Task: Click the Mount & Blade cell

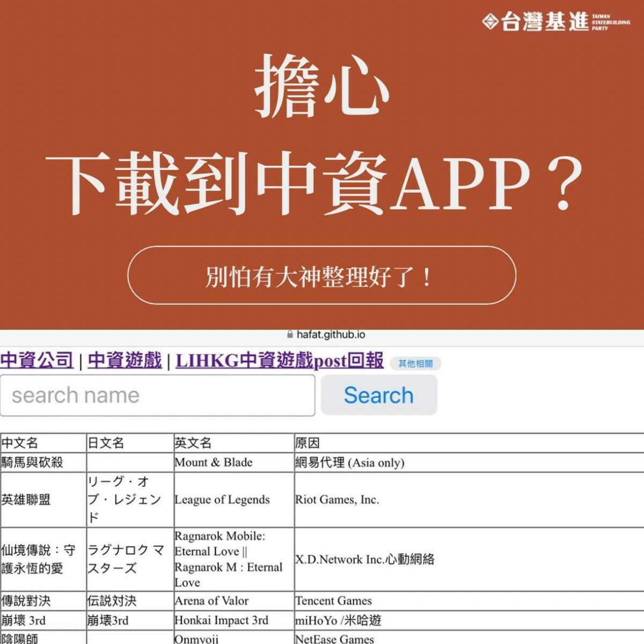Action: click(x=234, y=463)
